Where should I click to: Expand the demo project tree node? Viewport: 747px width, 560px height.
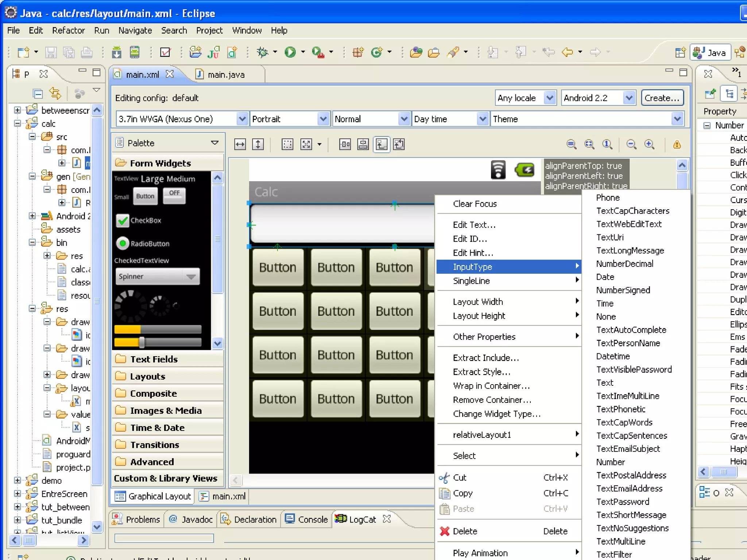click(x=17, y=481)
